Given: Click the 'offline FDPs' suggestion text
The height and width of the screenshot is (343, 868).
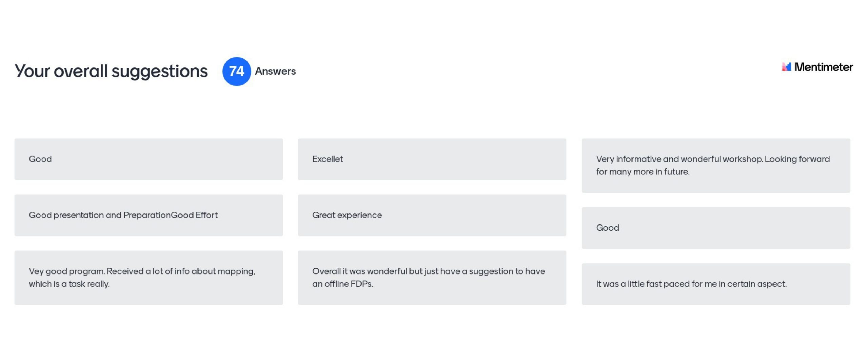Looking at the screenshot, I should coord(349,284).
